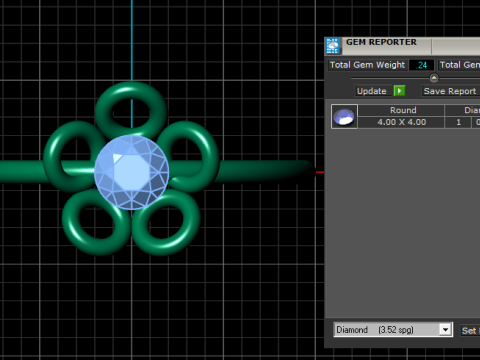This screenshot has height=360, width=480.
Task: Click the Update button label
Action: [372, 91]
